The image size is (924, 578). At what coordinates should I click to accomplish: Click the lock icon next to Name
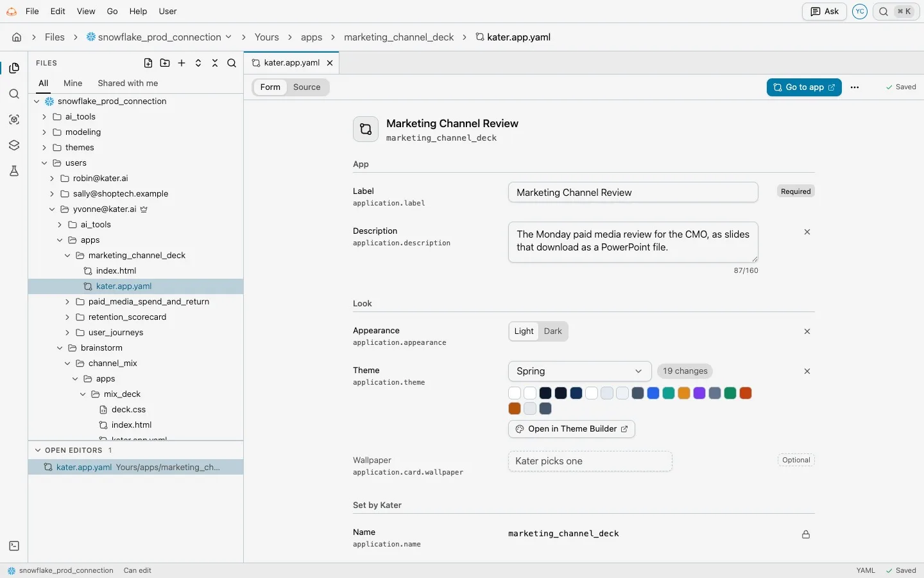[806, 534]
